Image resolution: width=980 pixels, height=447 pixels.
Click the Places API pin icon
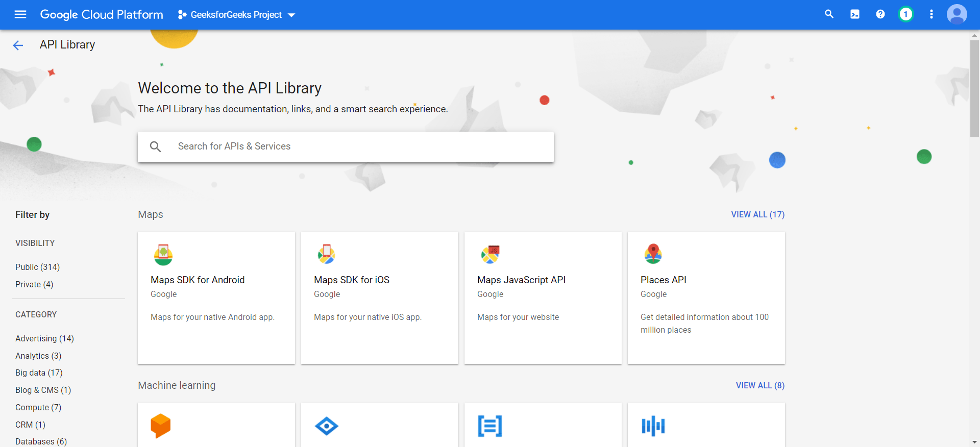point(653,254)
